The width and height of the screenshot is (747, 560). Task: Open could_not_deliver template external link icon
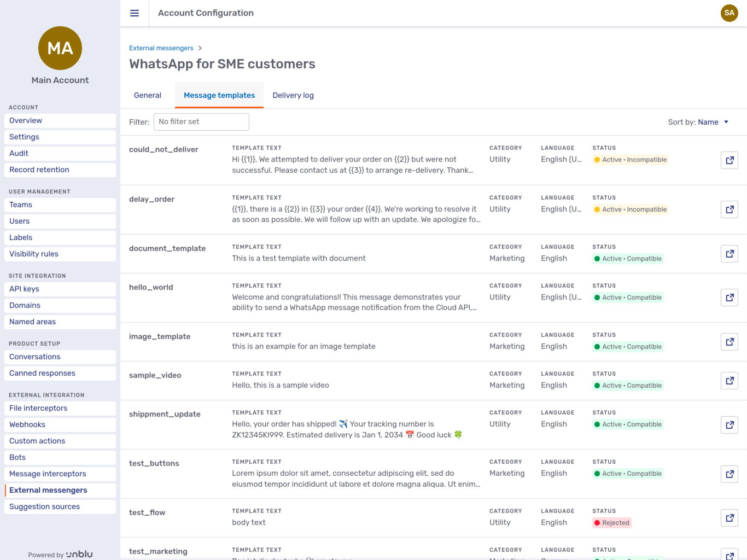point(729,160)
